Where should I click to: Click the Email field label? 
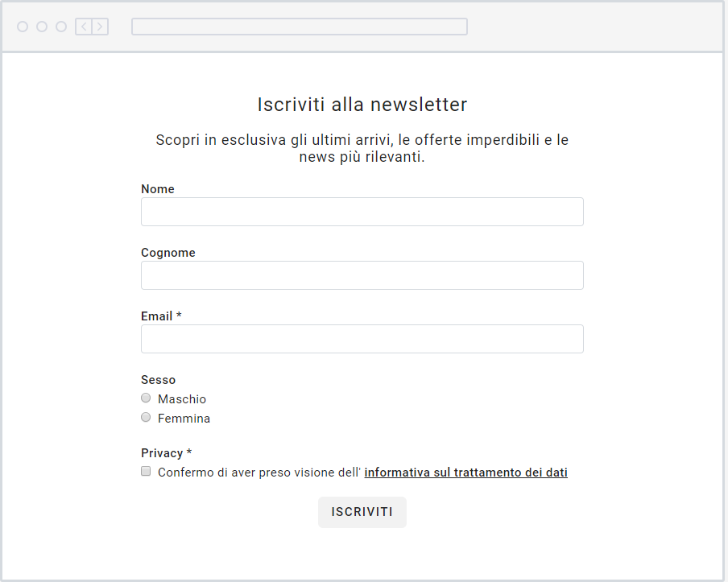157,316
